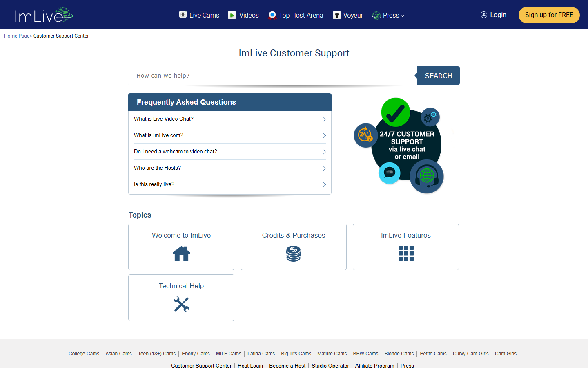Open Videos menu item
The height and width of the screenshot is (368, 588).
(x=243, y=15)
